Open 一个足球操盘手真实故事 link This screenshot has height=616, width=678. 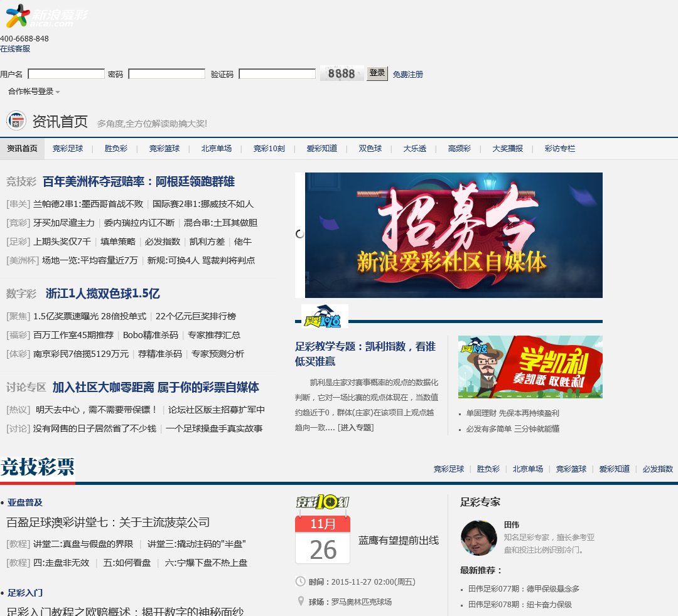(214, 428)
